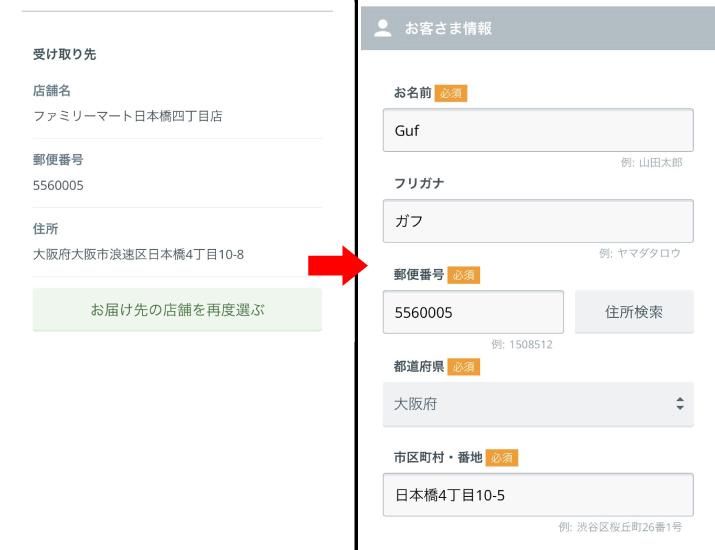Click the 必須 badge next to 市区町村・番地
This screenshot has width=715, height=550.
click(x=502, y=458)
